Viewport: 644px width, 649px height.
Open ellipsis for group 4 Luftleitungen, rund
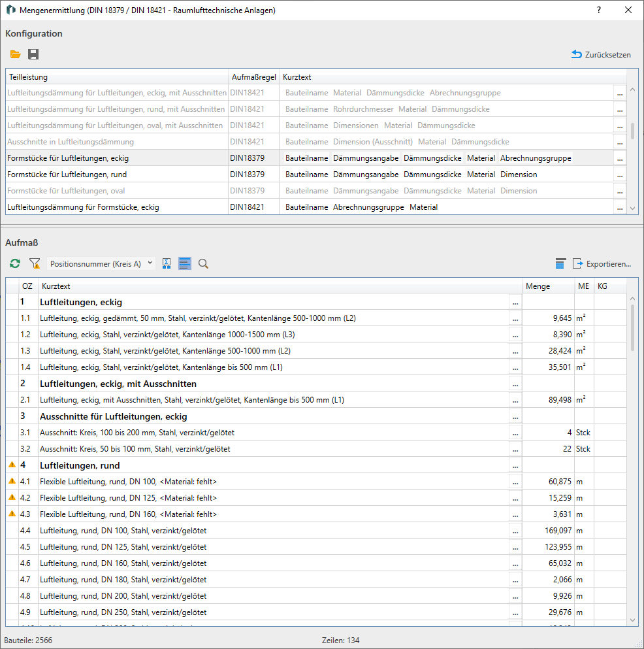(515, 465)
